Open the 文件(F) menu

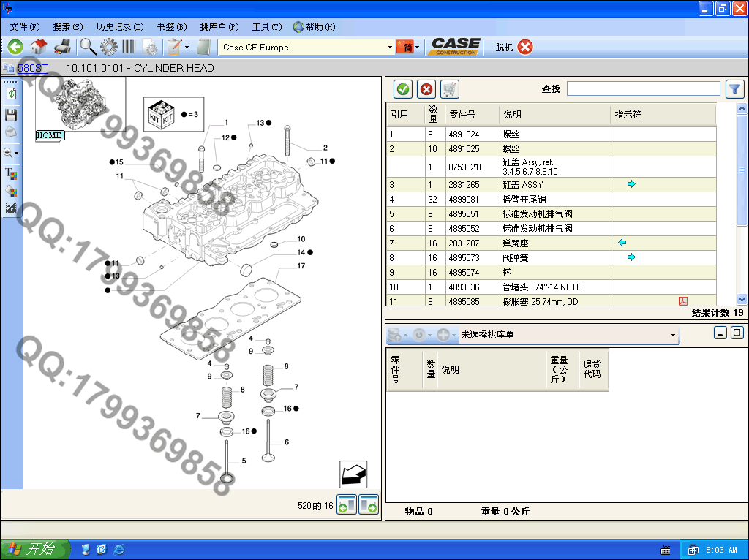[x=25, y=27]
